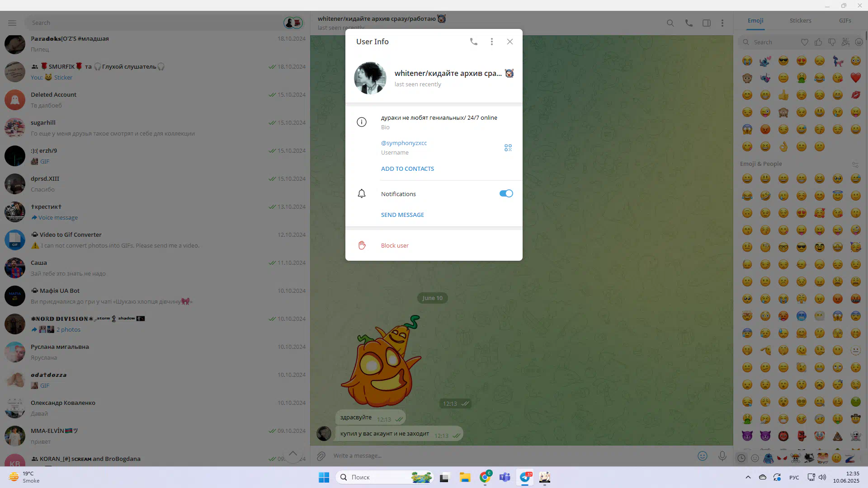Switch to the Emoji tab

click(755, 20)
